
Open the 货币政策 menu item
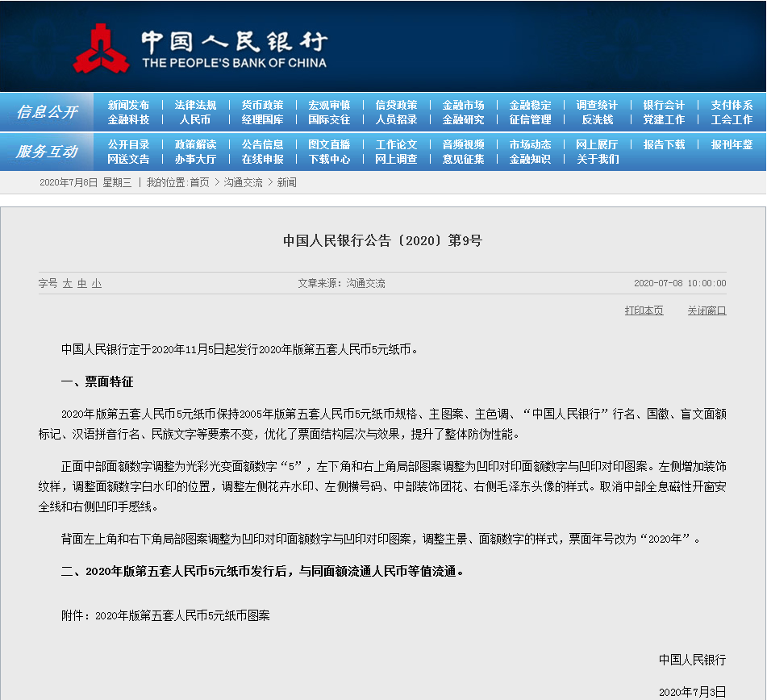[x=262, y=105]
